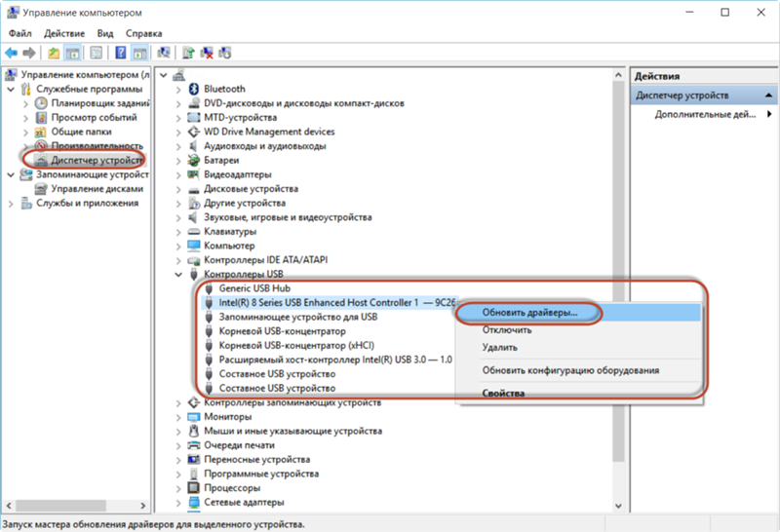Click the Forward arrow in the toolbar
Image resolution: width=780 pixels, height=532 pixels.
(29, 53)
